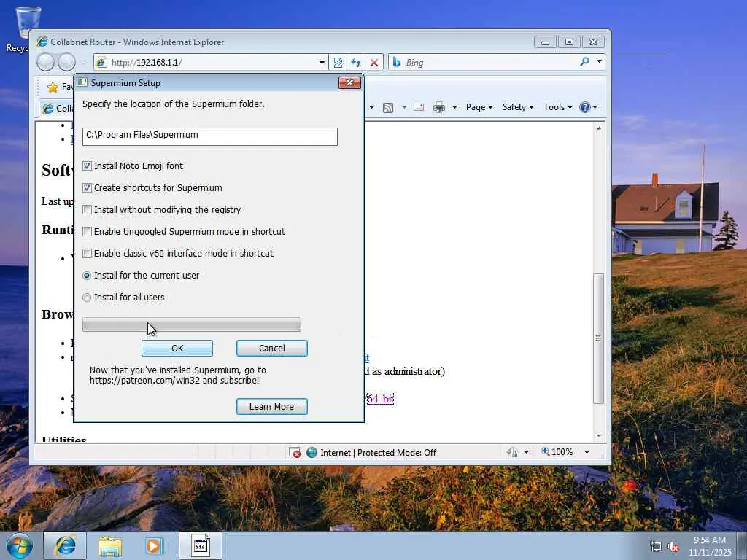Click the Read Mail icon in command bar
Screen dimensions: 747x560
[419, 107]
